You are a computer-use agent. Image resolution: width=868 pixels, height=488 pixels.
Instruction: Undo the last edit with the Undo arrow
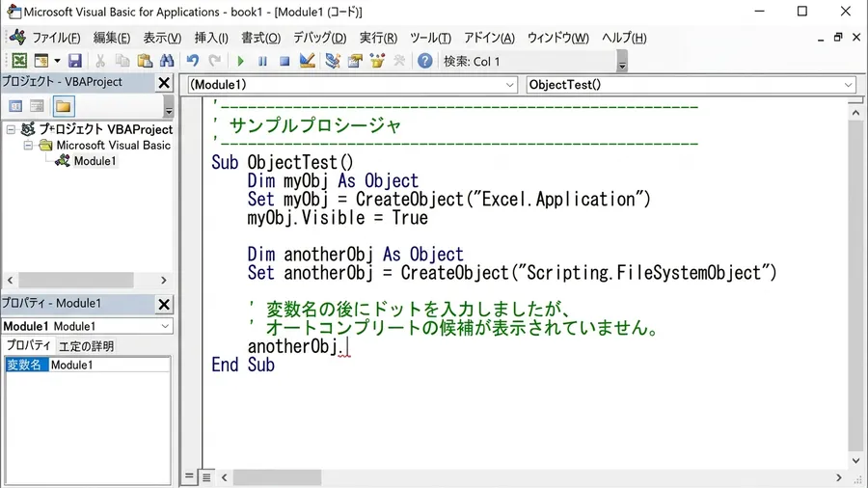coord(193,61)
